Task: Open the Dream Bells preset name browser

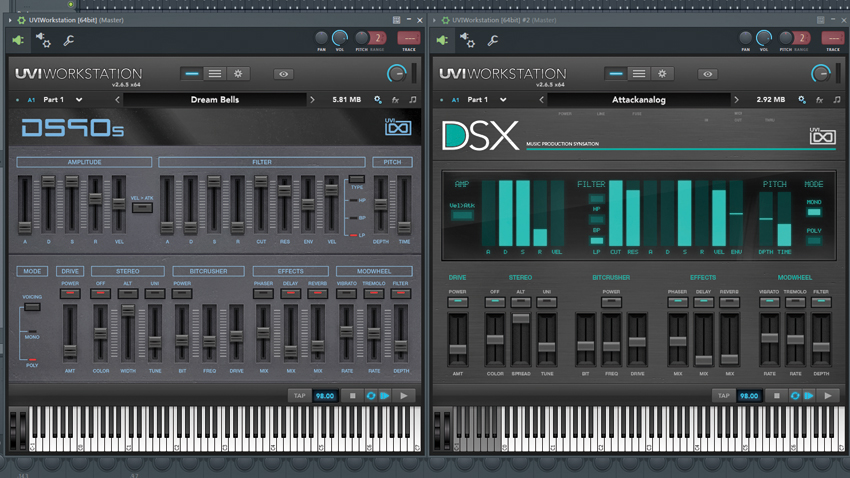Action: click(x=215, y=100)
